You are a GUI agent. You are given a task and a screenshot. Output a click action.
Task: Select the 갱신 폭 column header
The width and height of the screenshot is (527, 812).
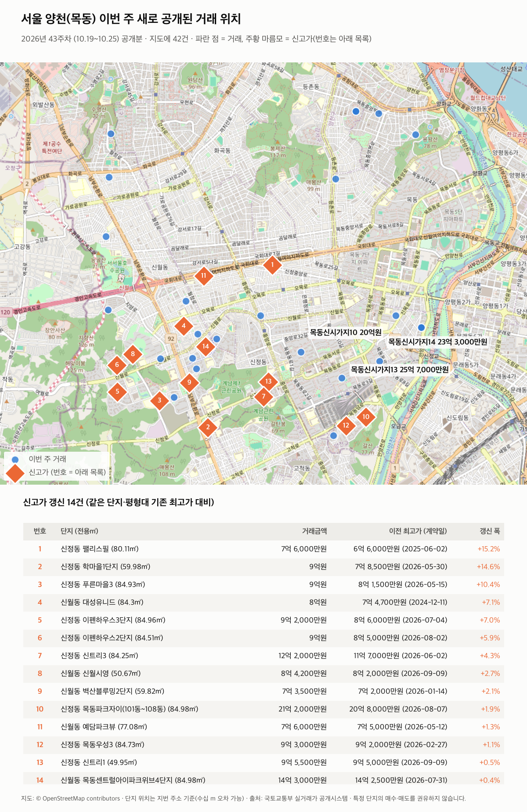click(x=490, y=531)
